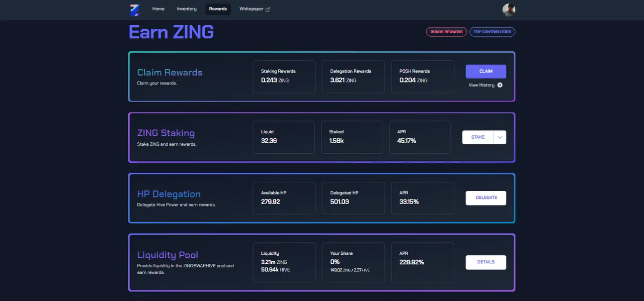644x301 pixels.
Task: Click the CLAIM button
Action: coord(486,71)
